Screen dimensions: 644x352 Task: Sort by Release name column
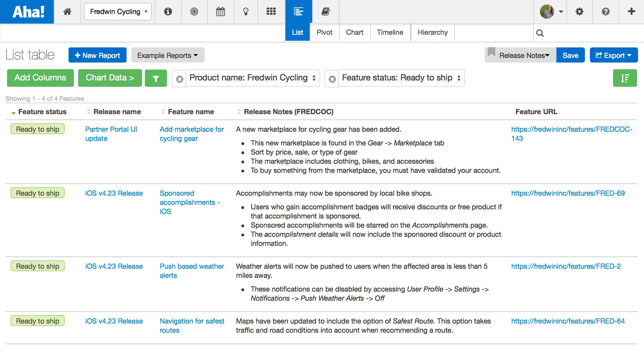point(114,112)
